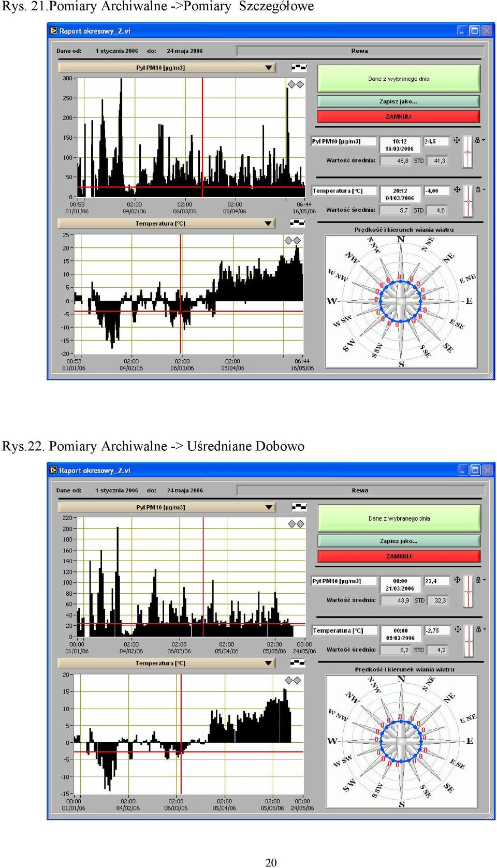This screenshot has height=868, width=497.
Task: Minimize the Rys. 21 Raport okresowy window
Action: click(462, 31)
